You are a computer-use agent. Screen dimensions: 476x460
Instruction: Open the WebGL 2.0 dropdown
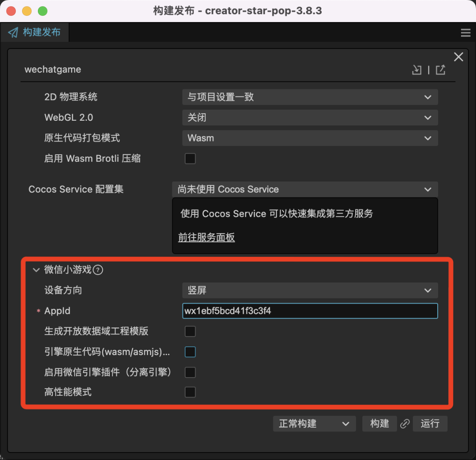coord(310,118)
